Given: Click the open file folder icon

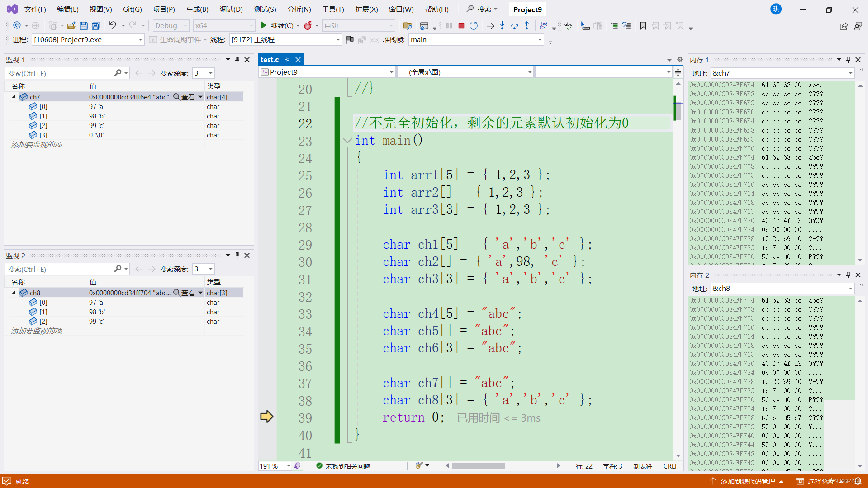Looking at the screenshot, I should pos(71,26).
